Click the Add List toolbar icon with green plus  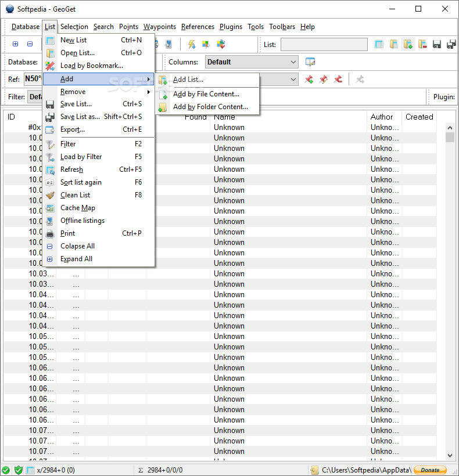408,44
